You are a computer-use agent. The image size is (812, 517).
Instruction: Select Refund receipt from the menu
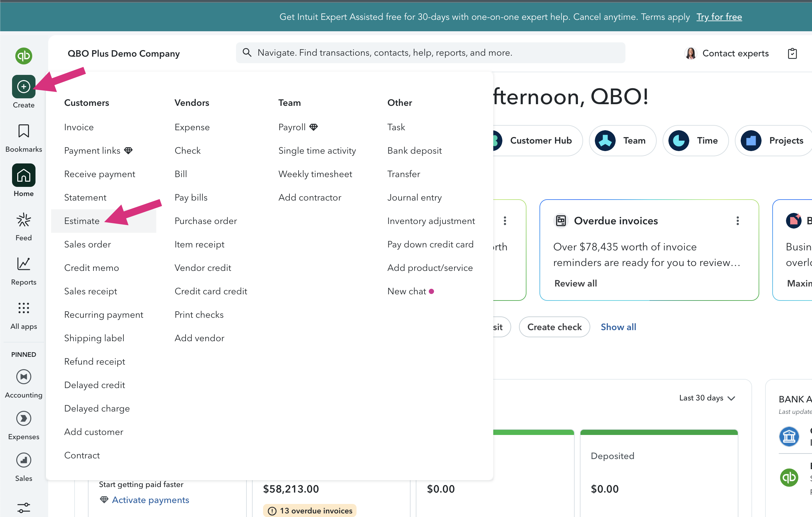(94, 361)
